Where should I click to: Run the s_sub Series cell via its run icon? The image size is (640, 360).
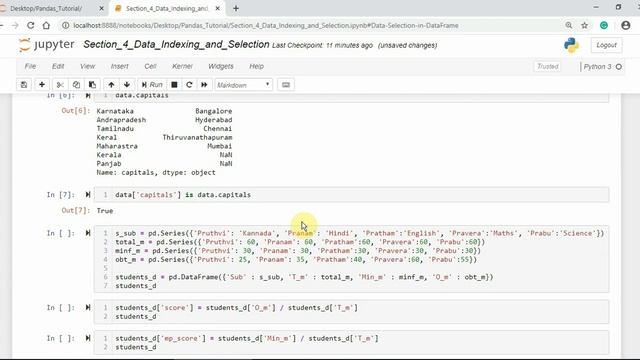88,233
